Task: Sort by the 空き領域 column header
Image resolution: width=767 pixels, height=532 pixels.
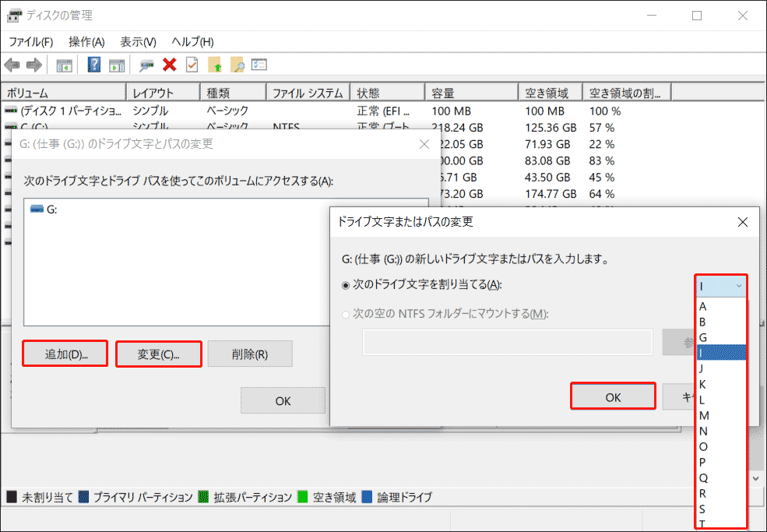Action: coord(551,93)
